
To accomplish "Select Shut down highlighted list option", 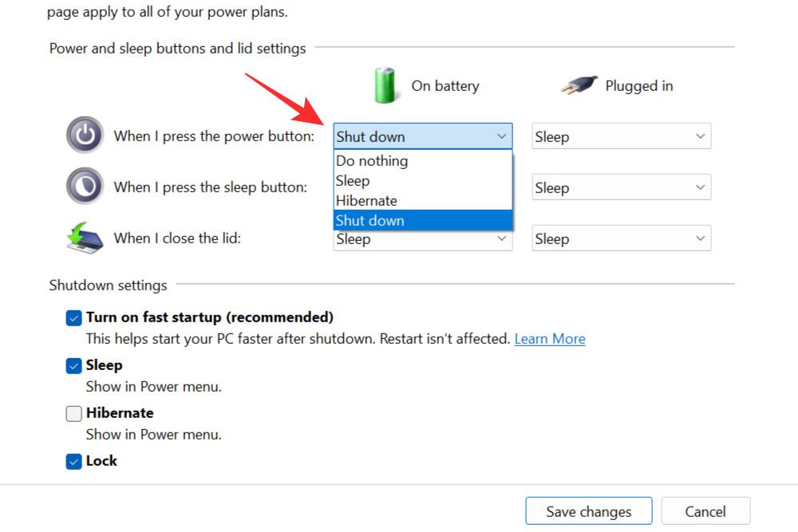I will 370,221.
